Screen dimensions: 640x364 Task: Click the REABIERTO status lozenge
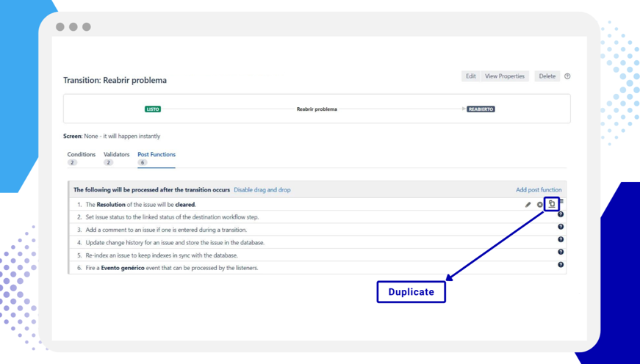coord(481,109)
